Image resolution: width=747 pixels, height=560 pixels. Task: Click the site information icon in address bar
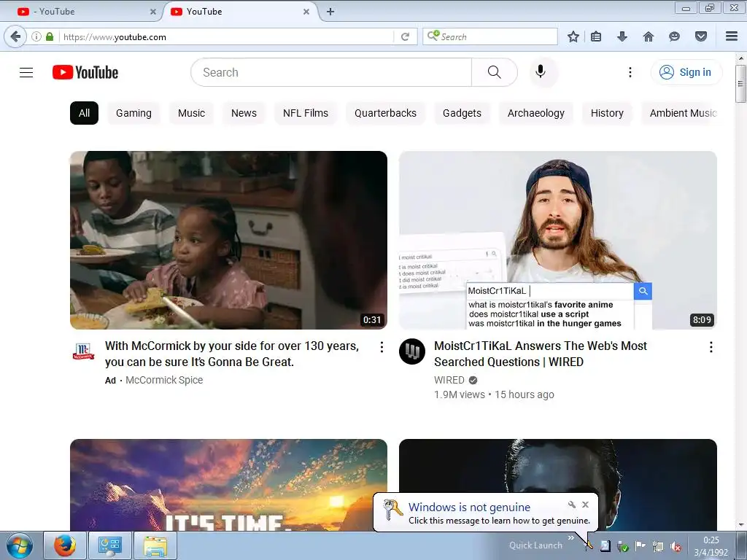36,36
